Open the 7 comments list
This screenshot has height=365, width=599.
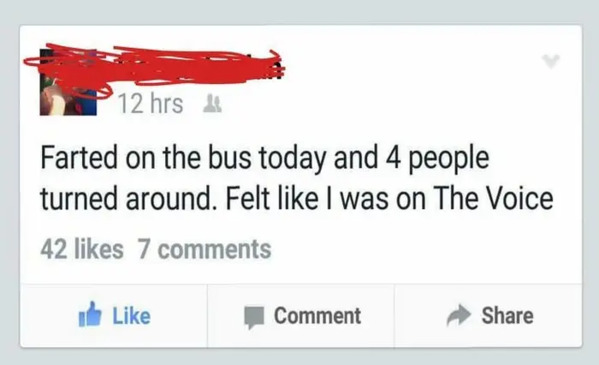pyautogui.click(x=204, y=249)
